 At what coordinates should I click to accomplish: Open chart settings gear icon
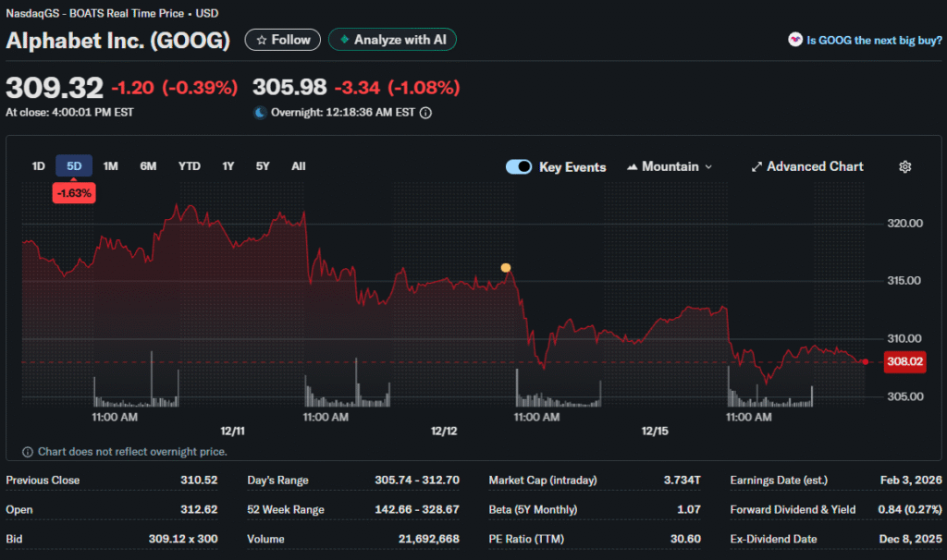tap(904, 167)
